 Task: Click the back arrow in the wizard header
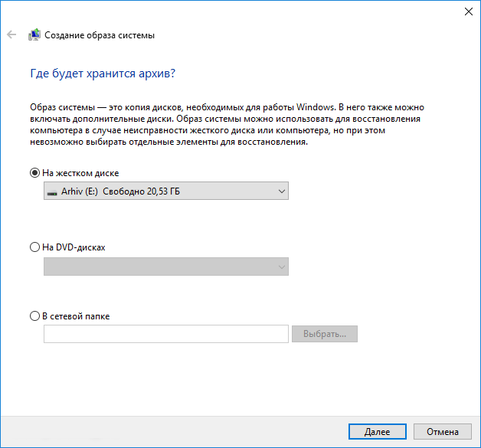[11, 35]
